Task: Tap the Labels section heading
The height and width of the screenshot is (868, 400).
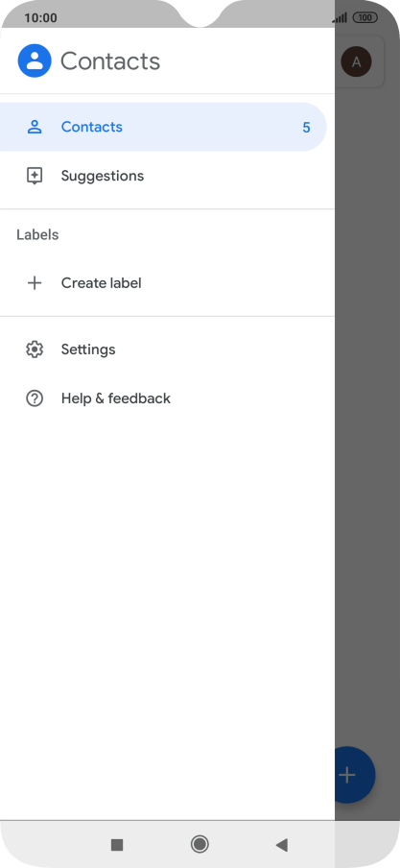Action: [x=37, y=234]
